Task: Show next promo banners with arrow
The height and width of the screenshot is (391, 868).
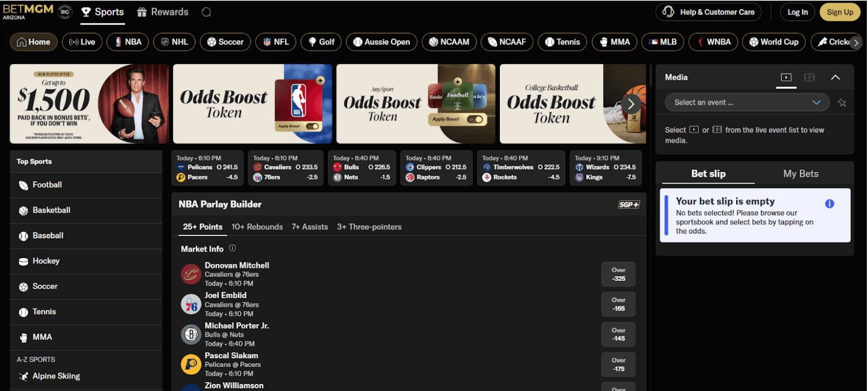Action: [631, 103]
